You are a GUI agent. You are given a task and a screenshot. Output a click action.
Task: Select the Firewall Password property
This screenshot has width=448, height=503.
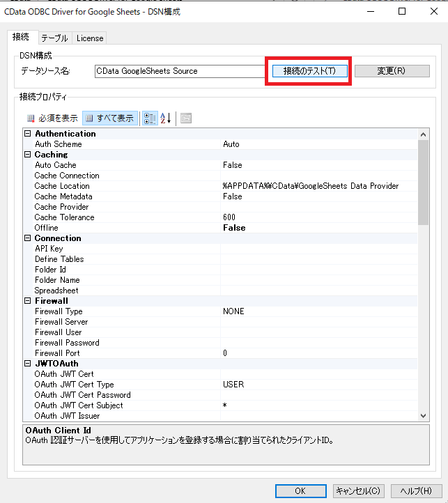click(224, 343)
